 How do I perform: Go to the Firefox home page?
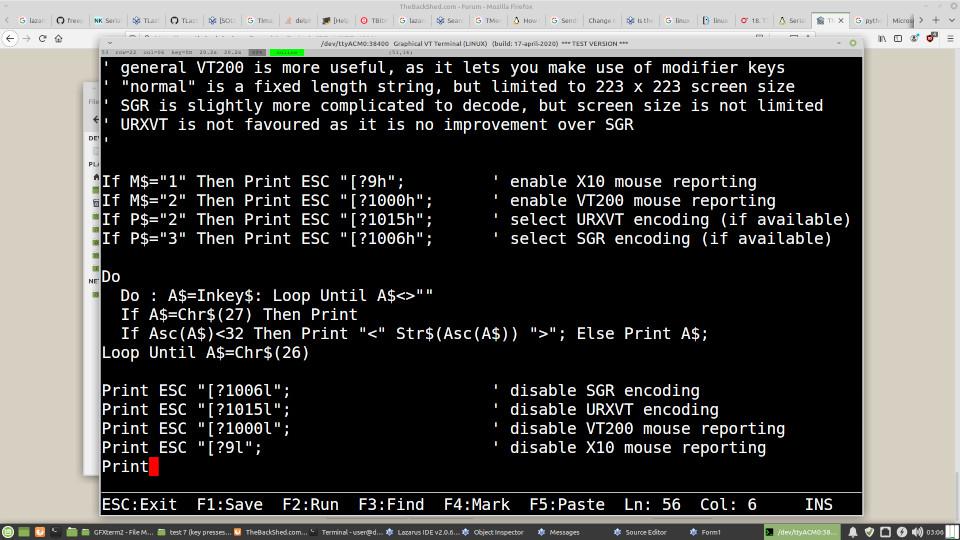pyautogui.click(x=59, y=38)
